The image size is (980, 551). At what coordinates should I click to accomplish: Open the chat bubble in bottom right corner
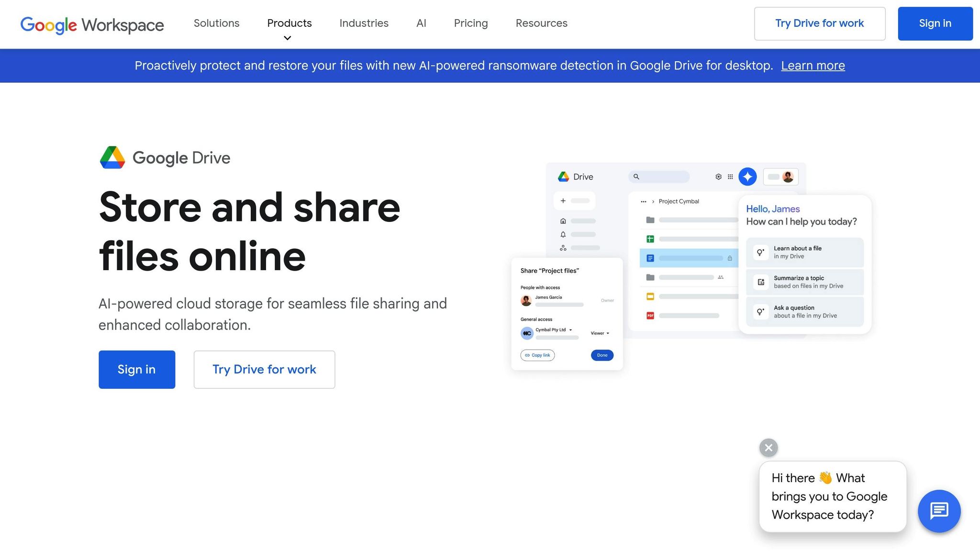[x=939, y=511]
